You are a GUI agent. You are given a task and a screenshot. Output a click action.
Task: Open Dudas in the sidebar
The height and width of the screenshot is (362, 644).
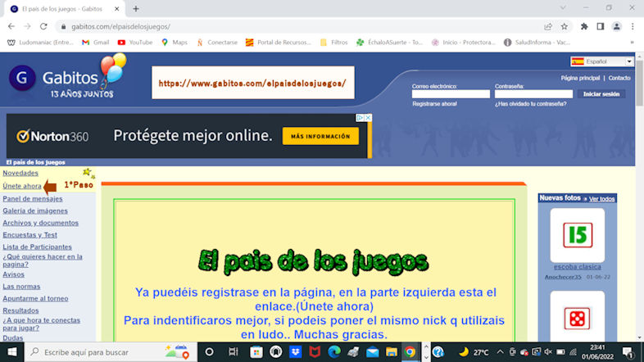pyautogui.click(x=13, y=338)
